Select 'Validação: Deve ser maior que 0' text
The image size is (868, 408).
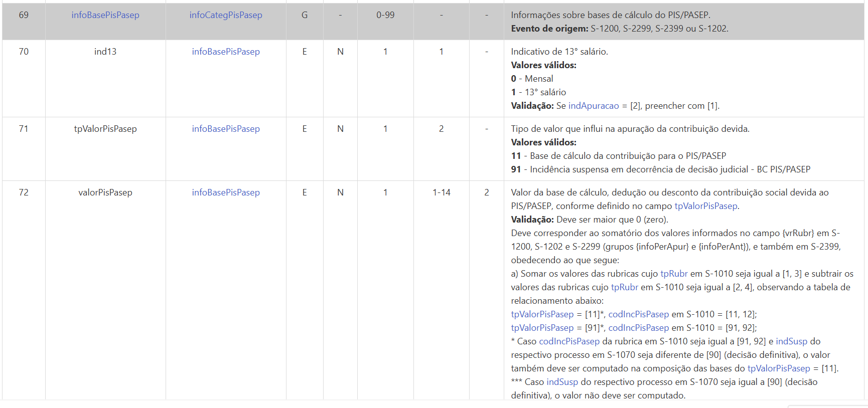[x=590, y=220]
